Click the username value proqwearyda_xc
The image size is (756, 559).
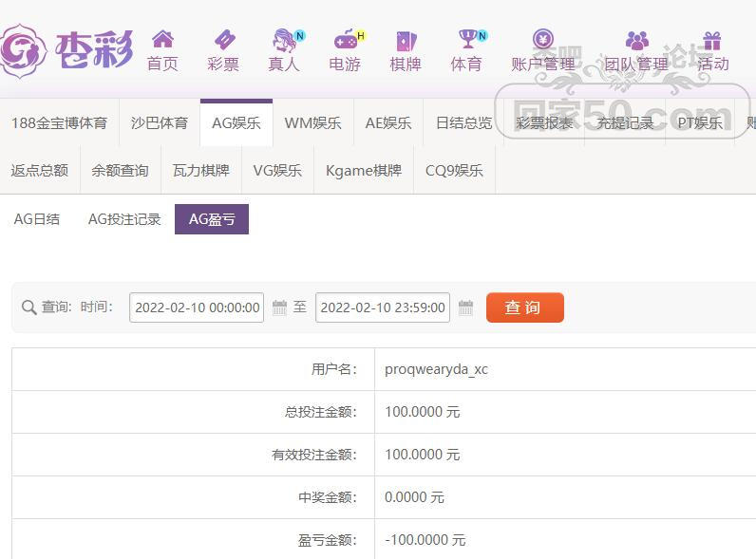click(x=436, y=369)
